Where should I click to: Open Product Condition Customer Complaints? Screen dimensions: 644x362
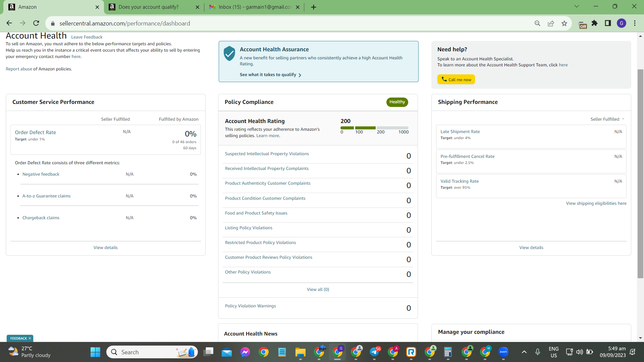pyautogui.click(x=265, y=198)
